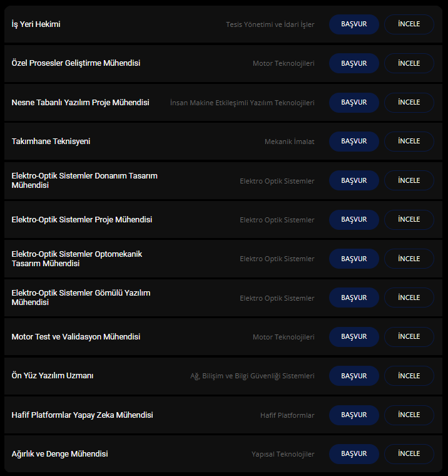Click the Yapısal Teknolojiler department label
The width and height of the screenshot is (448, 476).
click(x=283, y=454)
